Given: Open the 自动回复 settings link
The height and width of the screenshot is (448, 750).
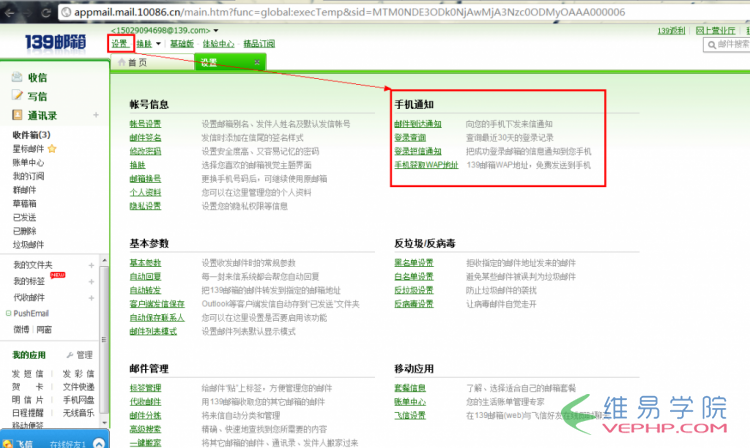Looking at the screenshot, I should (x=145, y=276).
